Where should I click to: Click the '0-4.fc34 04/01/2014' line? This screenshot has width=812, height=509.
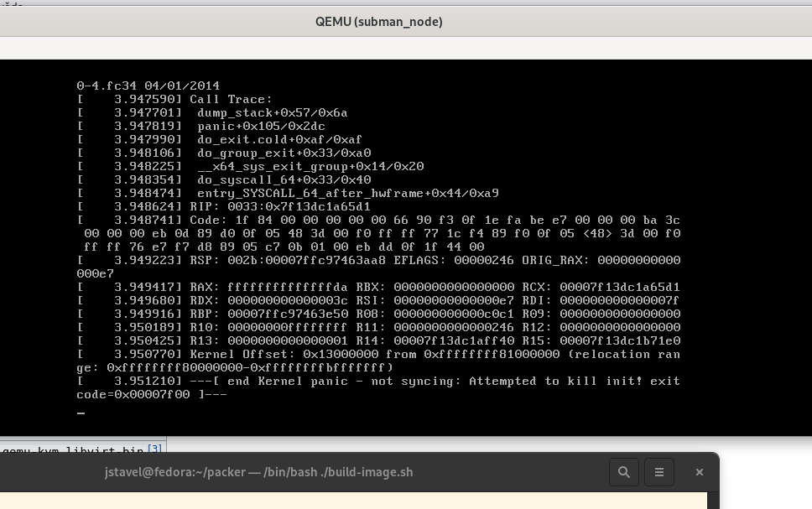point(148,86)
